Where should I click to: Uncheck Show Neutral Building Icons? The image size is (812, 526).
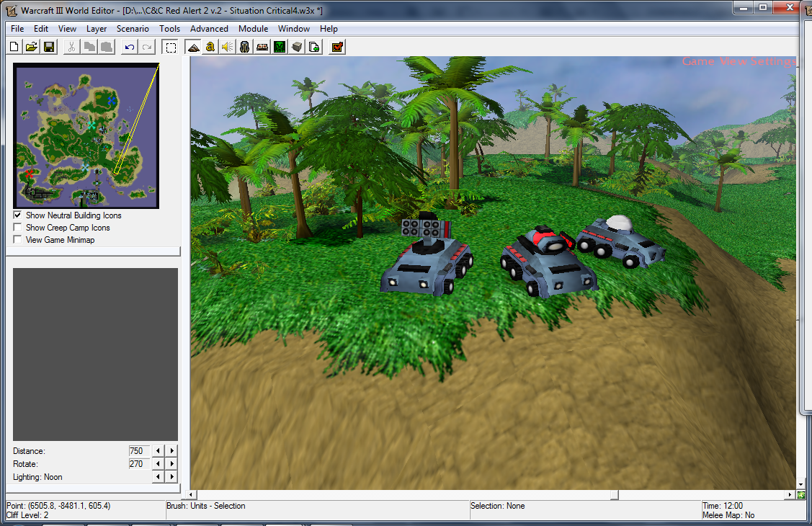17,215
